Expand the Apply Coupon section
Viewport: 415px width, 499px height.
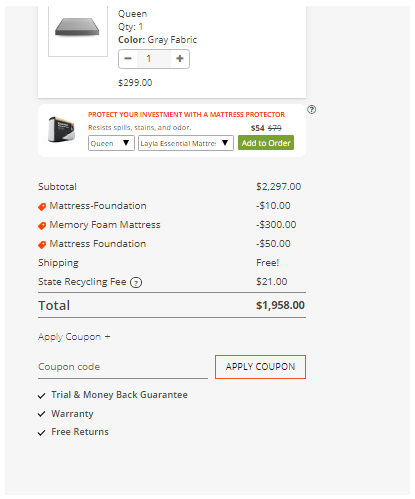coord(74,337)
